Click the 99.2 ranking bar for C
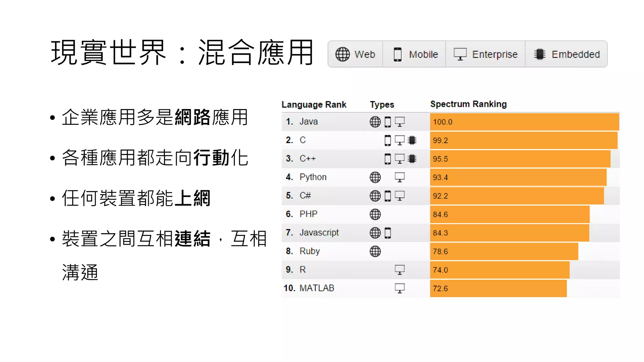Screen dimensions: 644x362 [x=524, y=140]
